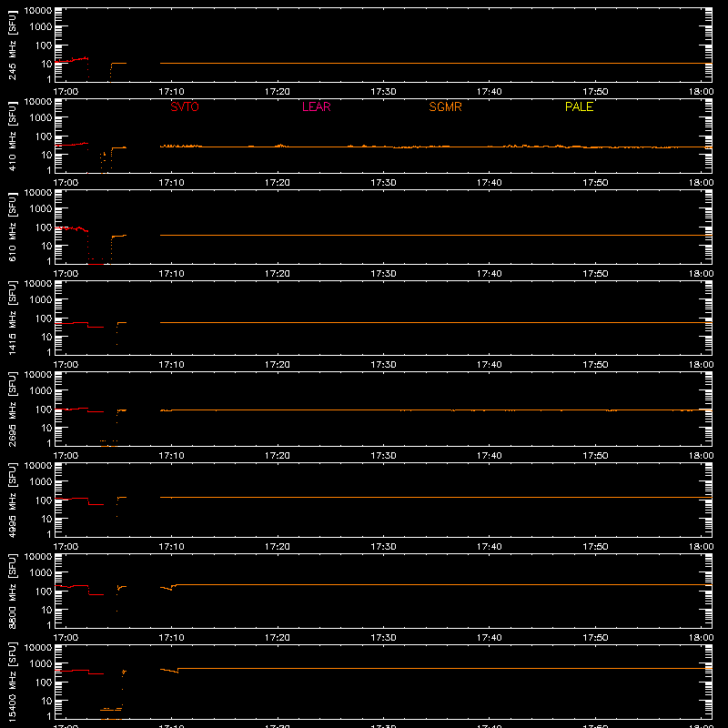Viewport: 728px width, 728px height.
Task: Select the 15400 MHz [SFU] axis title
Action: 12,682
